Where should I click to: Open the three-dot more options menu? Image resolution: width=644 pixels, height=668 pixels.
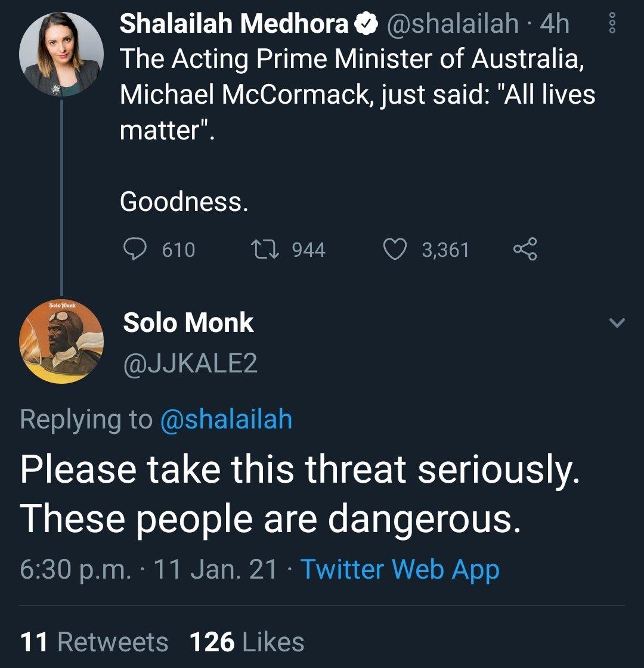[611, 24]
